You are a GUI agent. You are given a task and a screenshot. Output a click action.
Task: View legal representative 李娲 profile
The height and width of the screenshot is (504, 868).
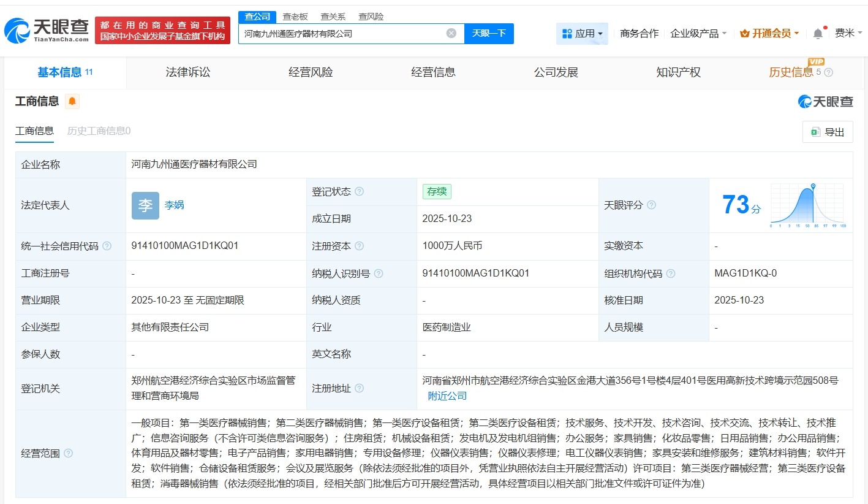[x=174, y=205]
